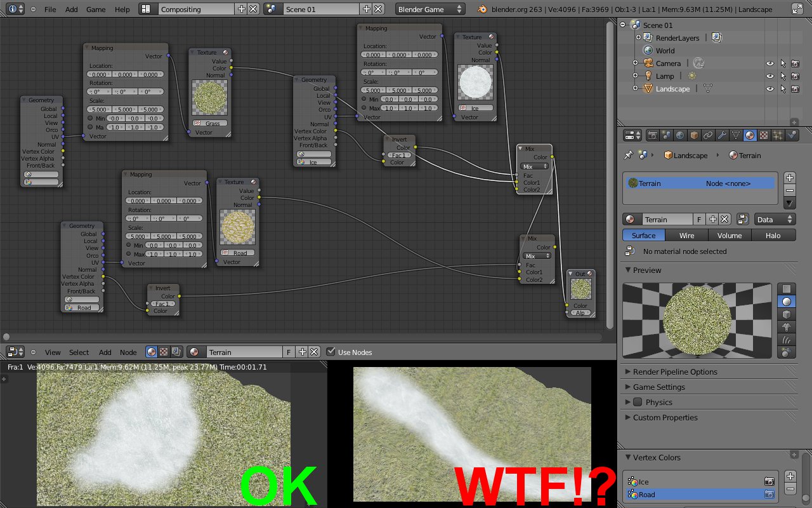Open node editor Select menu

tap(79, 352)
